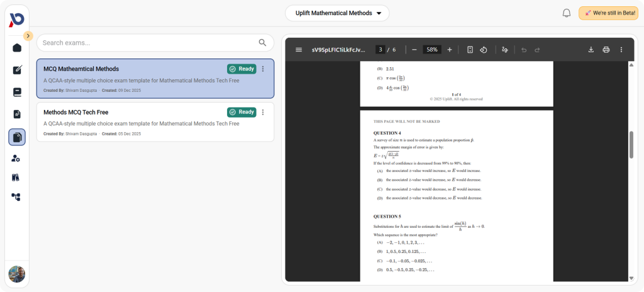
Task: Click the fit to page icon
Action: (470, 50)
